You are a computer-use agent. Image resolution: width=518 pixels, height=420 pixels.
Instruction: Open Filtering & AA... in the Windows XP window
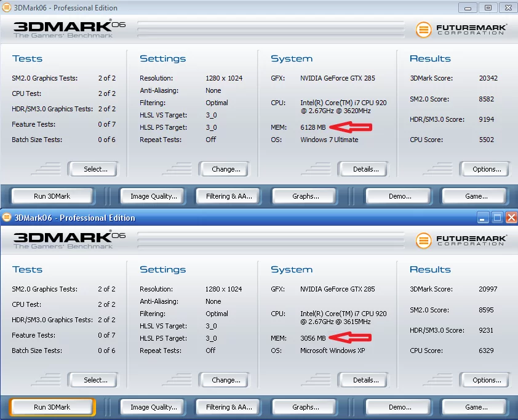[x=229, y=407]
